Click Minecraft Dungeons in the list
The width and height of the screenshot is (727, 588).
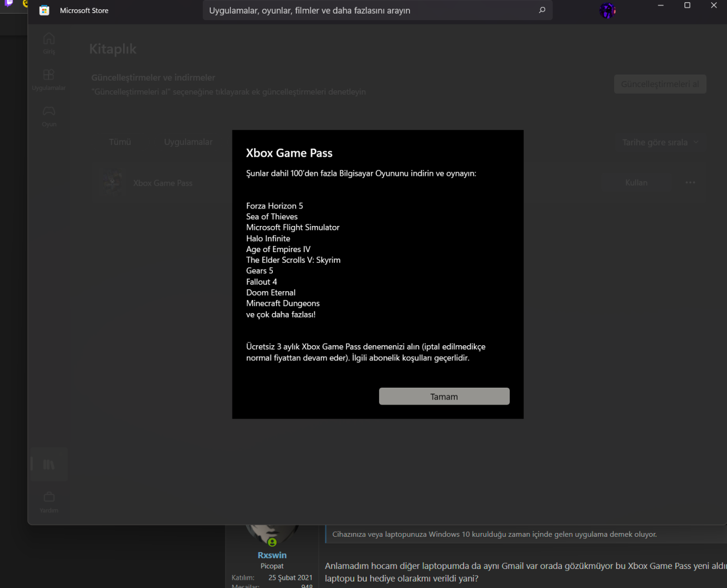283,303
